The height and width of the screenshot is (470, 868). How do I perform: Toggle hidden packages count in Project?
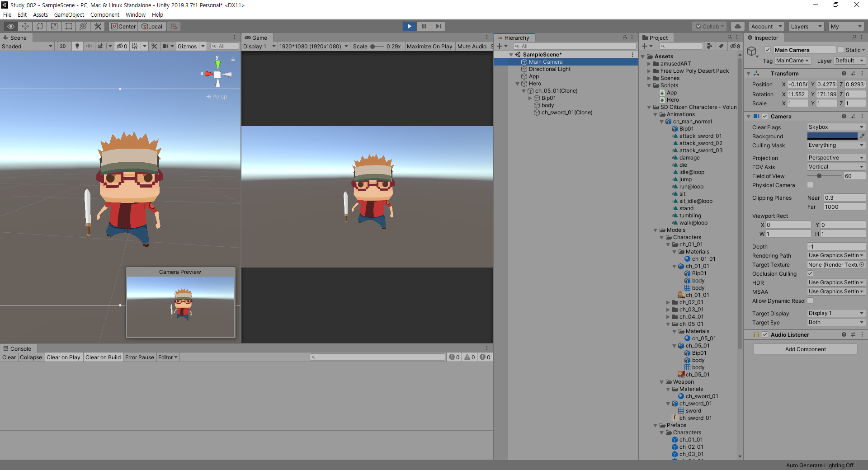point(736,46)
